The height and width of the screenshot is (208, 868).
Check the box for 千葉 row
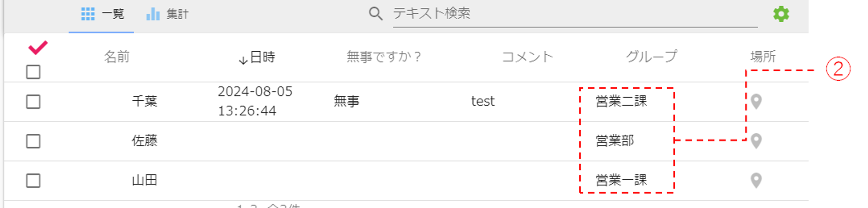[x=33, y=102]
